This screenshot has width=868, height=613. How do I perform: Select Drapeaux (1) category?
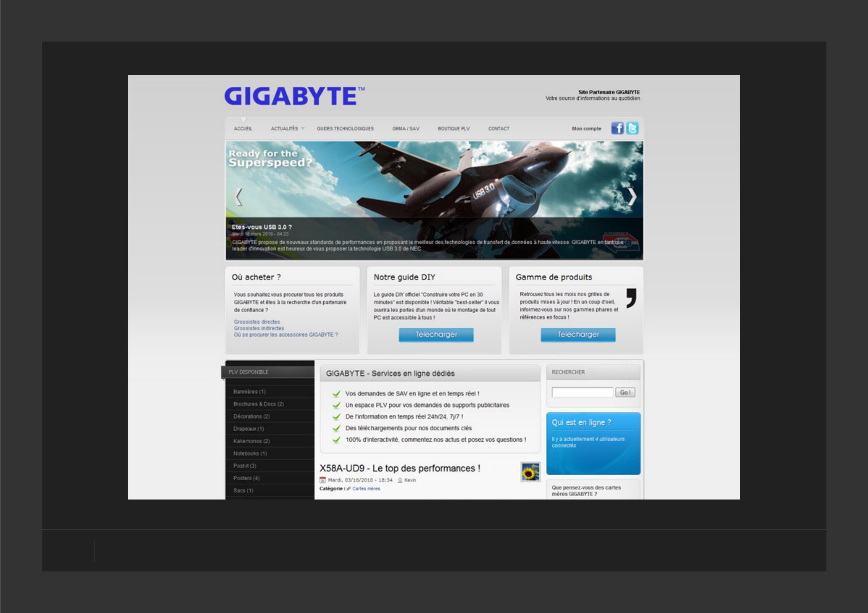click(248, 429)
